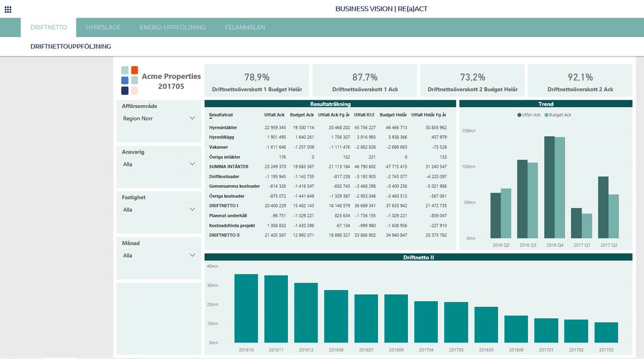Expand the Affärsområde dropdown showing Region Norr
644x359 pixels.
[159, 118]
